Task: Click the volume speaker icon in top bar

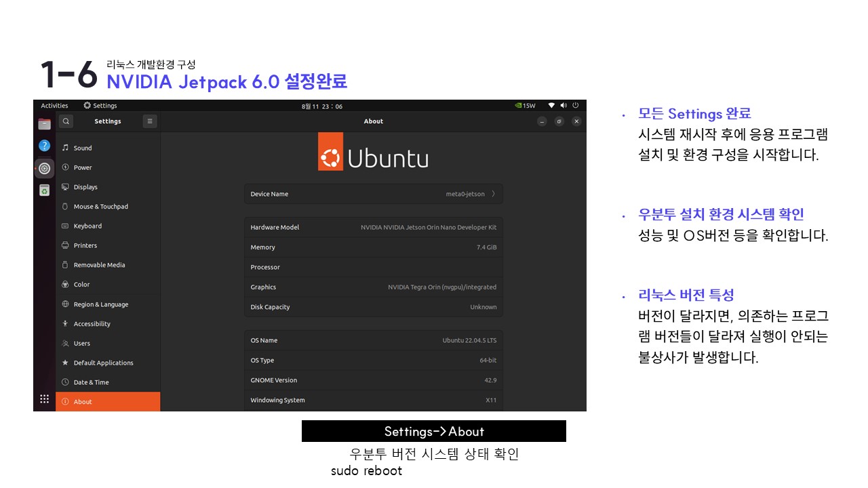Action: point(564,106)
